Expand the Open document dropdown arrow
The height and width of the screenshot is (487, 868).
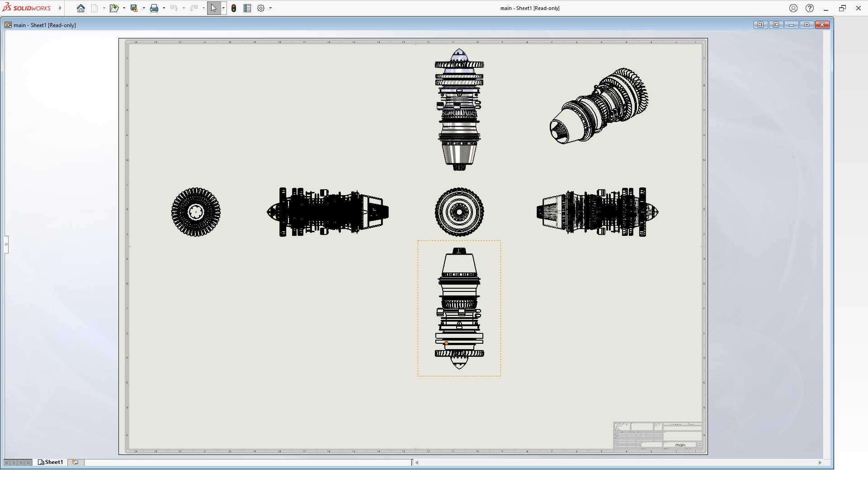tap(124, 8)
